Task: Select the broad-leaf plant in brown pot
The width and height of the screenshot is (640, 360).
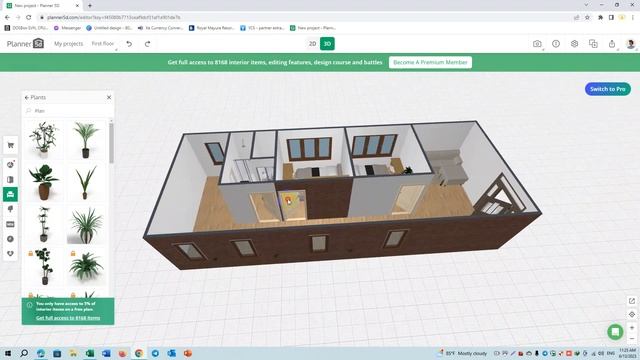Action: click(x=44, y=182)
